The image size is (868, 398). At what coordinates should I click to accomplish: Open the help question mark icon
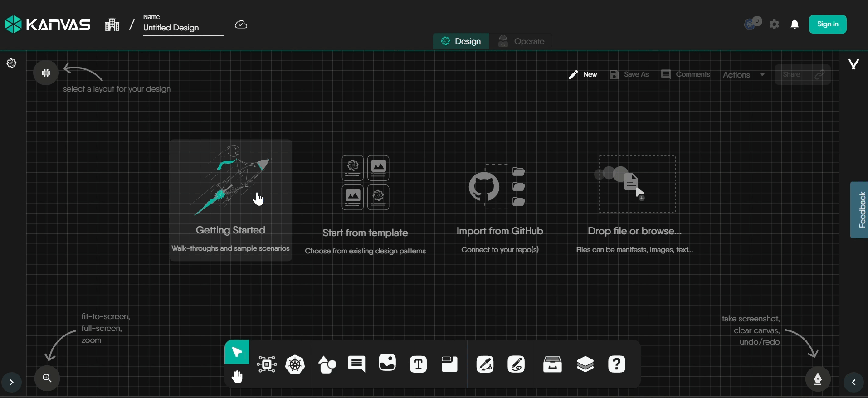click(x=617, y=364)
